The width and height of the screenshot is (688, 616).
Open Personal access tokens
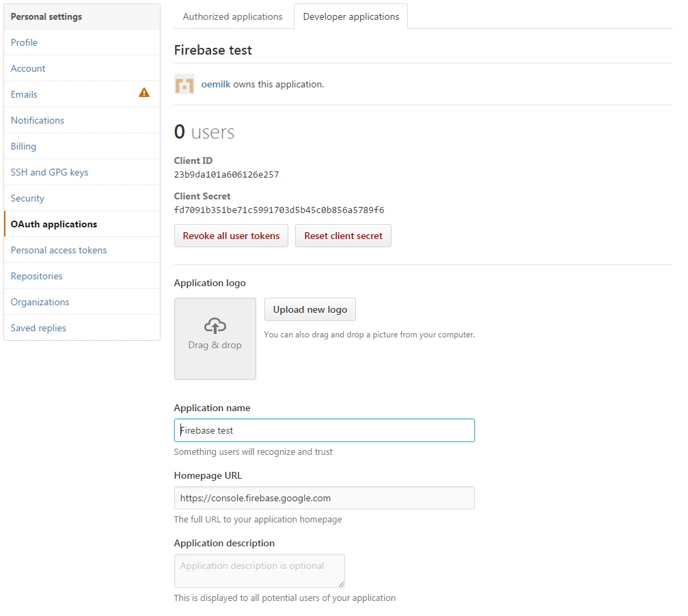[x=81, y=250]
